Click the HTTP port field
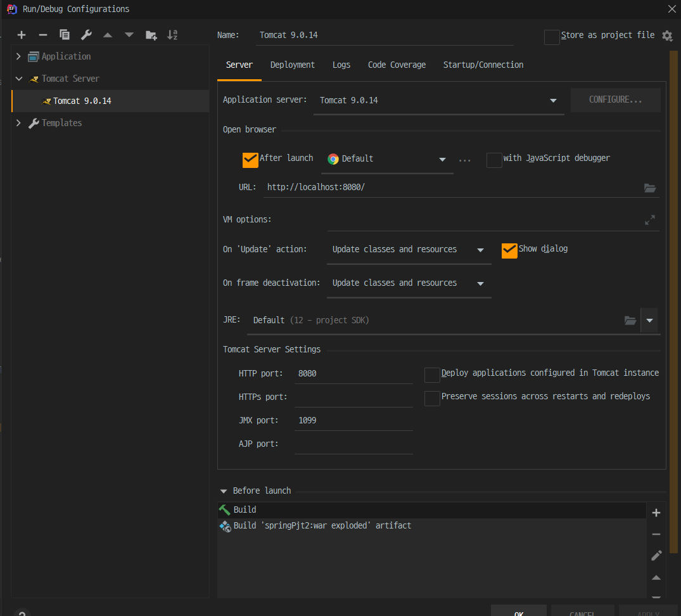Image resolution: width=681 pixels, height=616 pixels. point(353,374)
